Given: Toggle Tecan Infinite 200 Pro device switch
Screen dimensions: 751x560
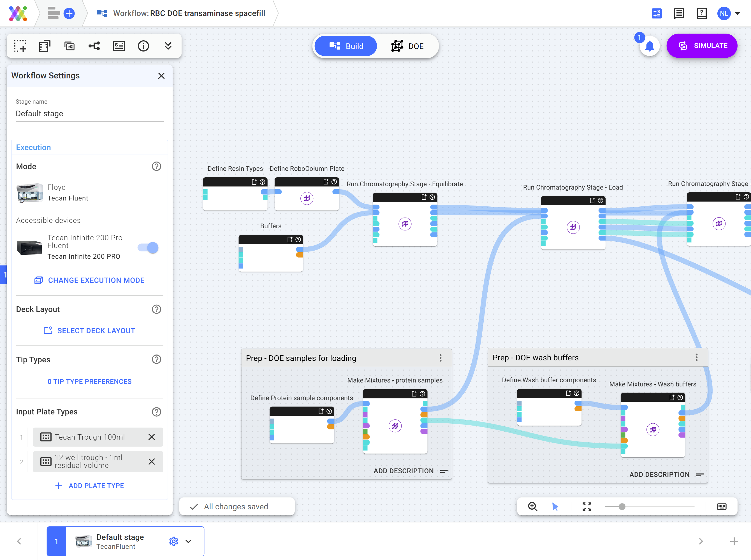Looking at the screenshot, I should (148, 248).
